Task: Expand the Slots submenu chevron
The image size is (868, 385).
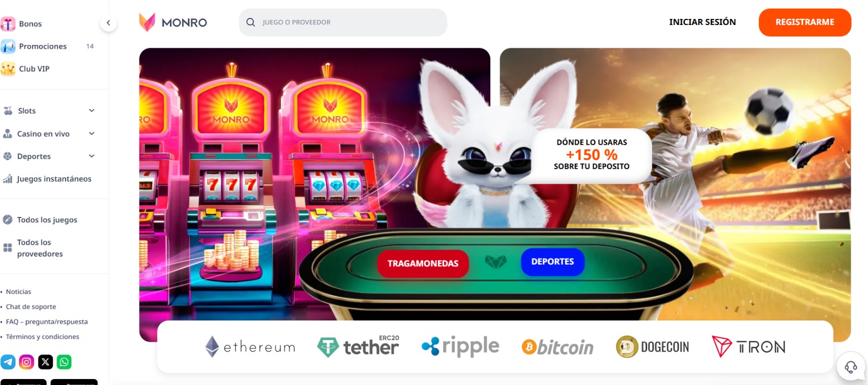Action: click(92, 111)
